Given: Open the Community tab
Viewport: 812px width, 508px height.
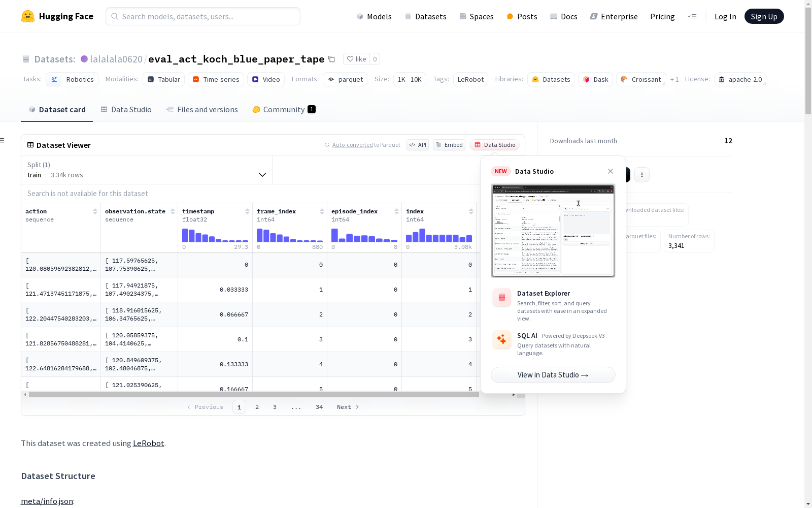Looking at the screenshot, I should pos(284,110).
